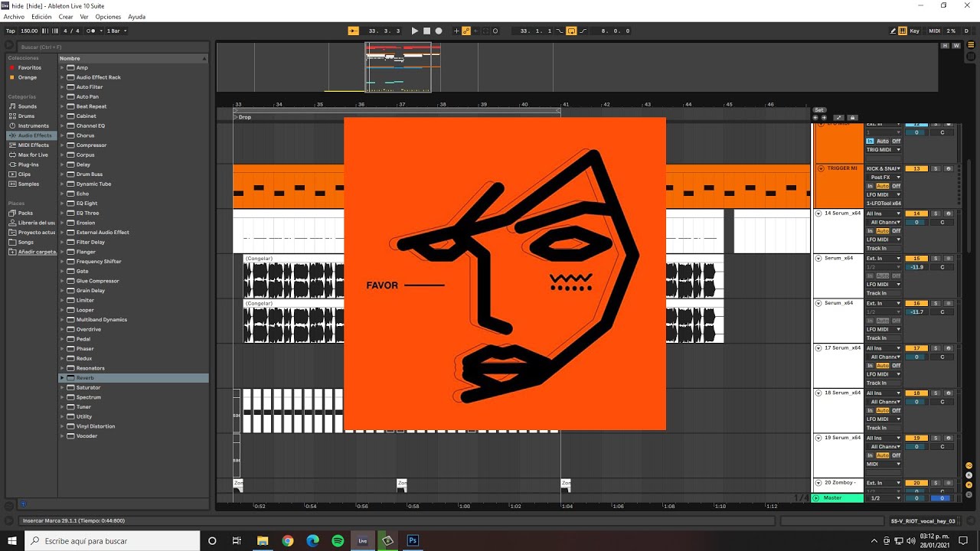Image resolution: width=980 pixels, height=551 pixels.
Task: Select Instruments category in browser
Action: tap(33, 126)
